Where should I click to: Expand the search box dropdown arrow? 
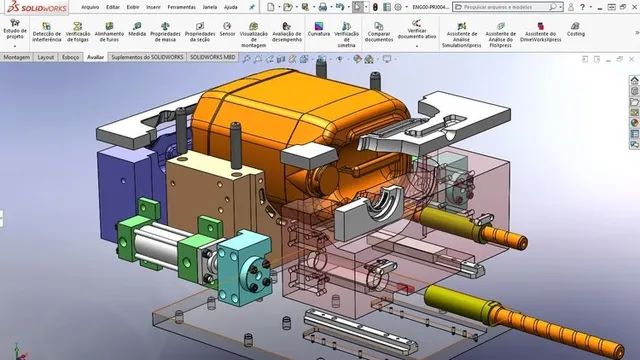(x=560, y=7)
